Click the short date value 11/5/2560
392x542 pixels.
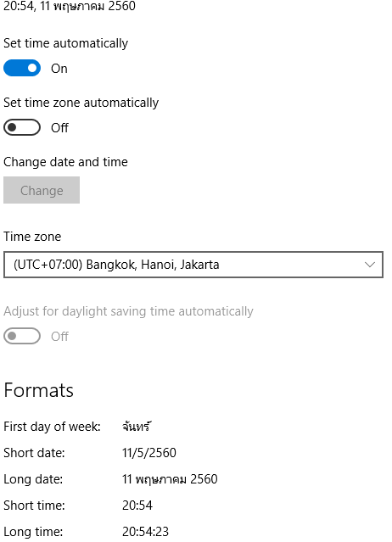tap(149, 453)
